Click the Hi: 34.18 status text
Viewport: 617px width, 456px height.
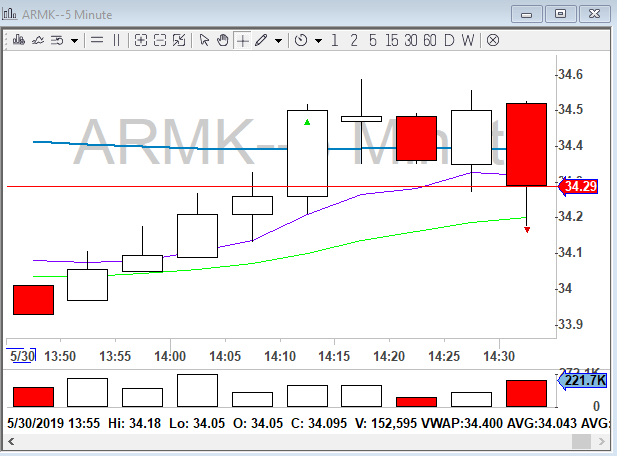pyautogui.click(x=135, y=423)
